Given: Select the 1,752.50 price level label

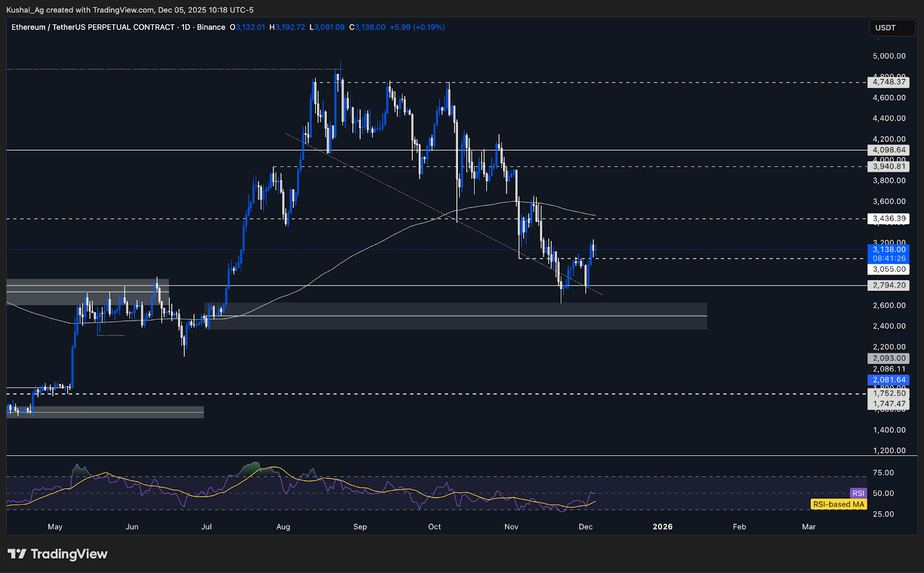Looking at the screenshot, I should click(x=889, y=392).
